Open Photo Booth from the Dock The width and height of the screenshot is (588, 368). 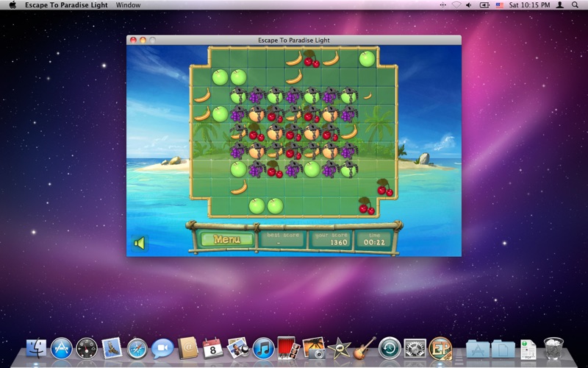point(288,347)
